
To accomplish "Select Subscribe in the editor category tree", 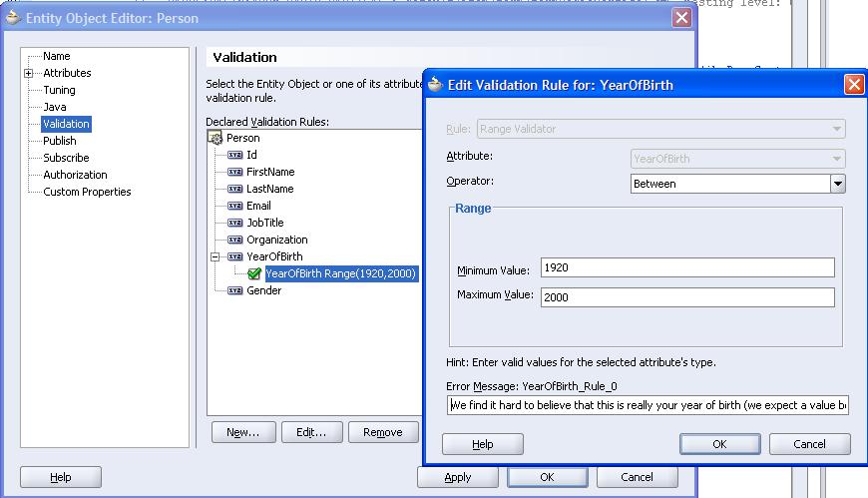I will click(x=66, y=158).
